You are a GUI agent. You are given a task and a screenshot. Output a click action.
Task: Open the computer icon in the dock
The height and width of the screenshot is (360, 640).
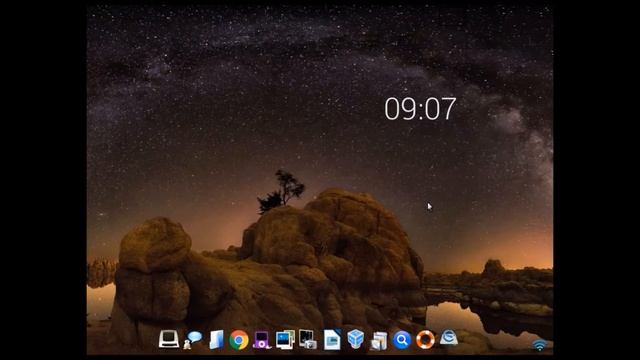[x=169, y=339]
